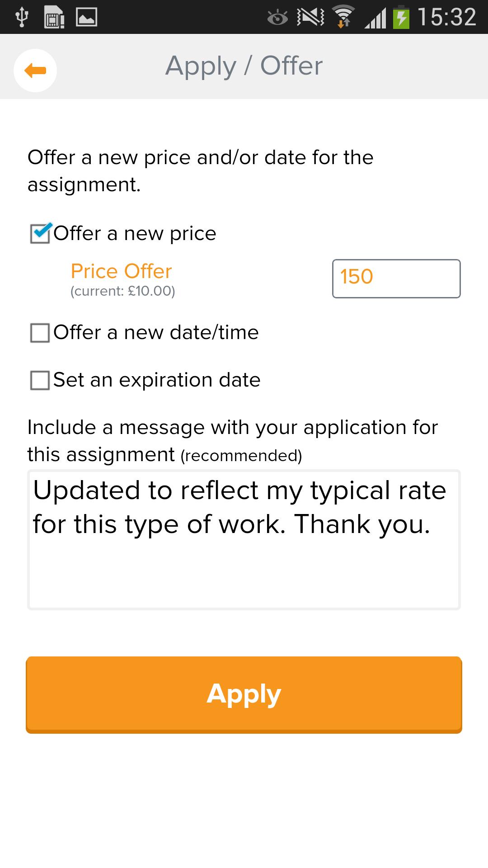Enable the Offer a new date/time checkbox
The width and height of the screenshot is (488, 868).
[x=40, y=333]
